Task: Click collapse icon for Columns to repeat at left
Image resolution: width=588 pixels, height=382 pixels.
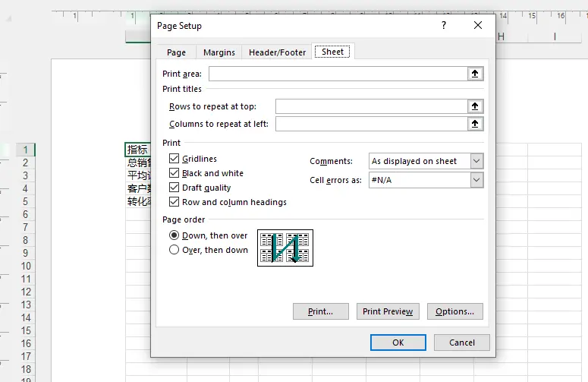Action: [x=476, y=123]
